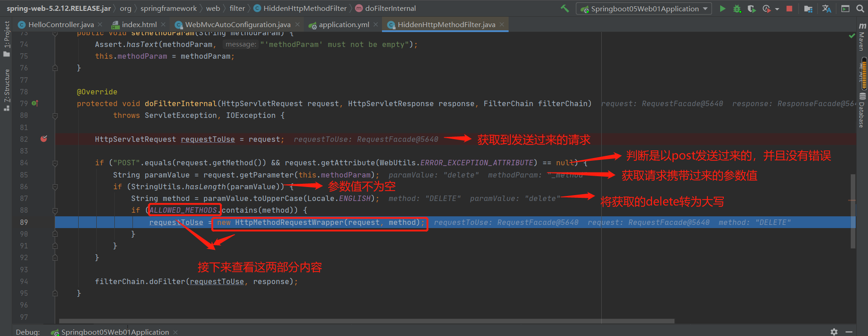Click the doFilterInternal method breadcrumb
This screenshot has height=336, width=868.
[x=386, y=8]
